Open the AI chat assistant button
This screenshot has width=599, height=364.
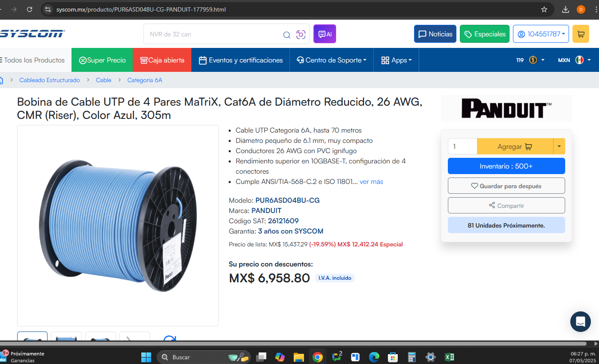(325, 34)
